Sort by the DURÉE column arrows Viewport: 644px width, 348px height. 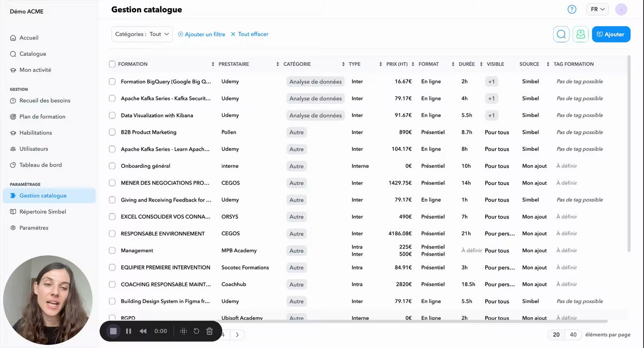point(481,64)
